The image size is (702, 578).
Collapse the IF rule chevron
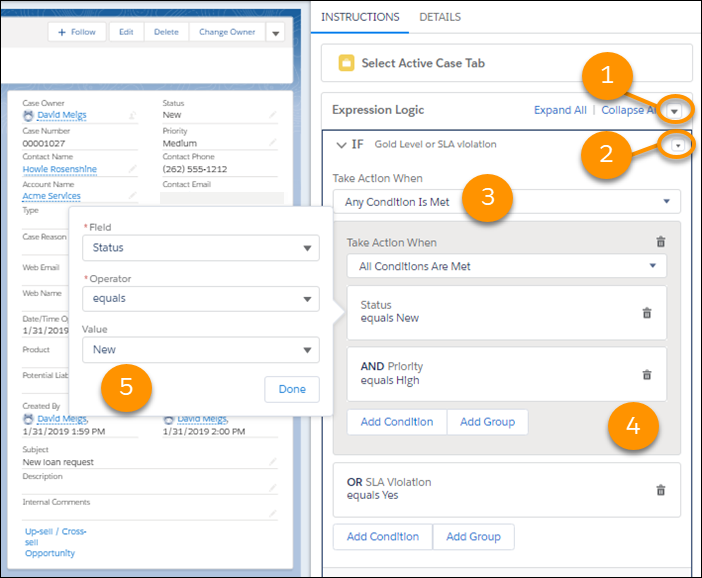[340, 145]
